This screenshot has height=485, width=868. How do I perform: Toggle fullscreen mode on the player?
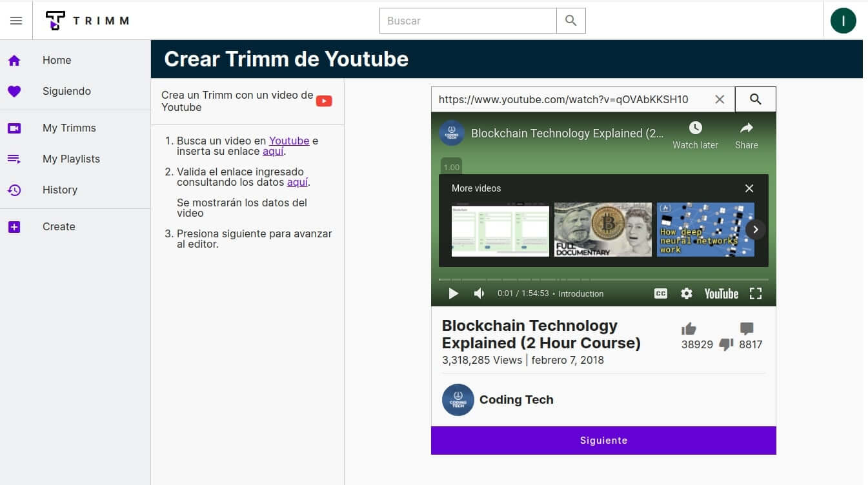(756, 293)
